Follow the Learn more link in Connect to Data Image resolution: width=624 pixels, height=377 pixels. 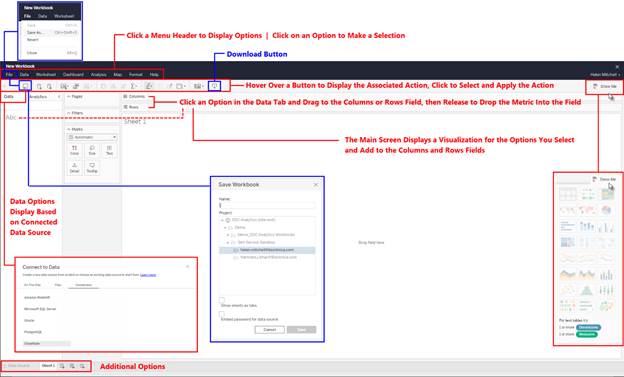[x=148, y=275]
